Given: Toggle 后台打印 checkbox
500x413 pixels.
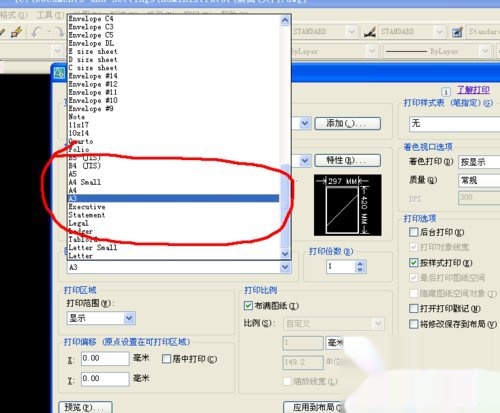Looking at the screenshot, I should [x=413, y=232].
